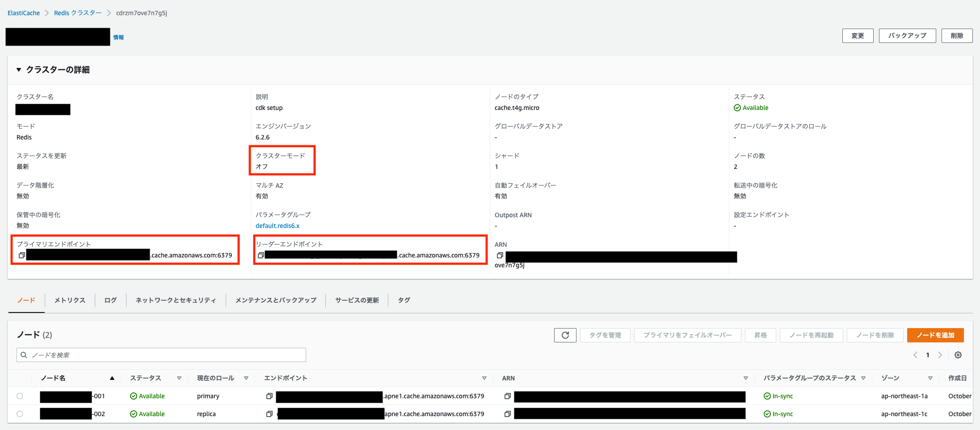This screenshot has width=980, height=430.
Task: Open default.redis6.x parameter group link
Action: click(x=278, y=226)
